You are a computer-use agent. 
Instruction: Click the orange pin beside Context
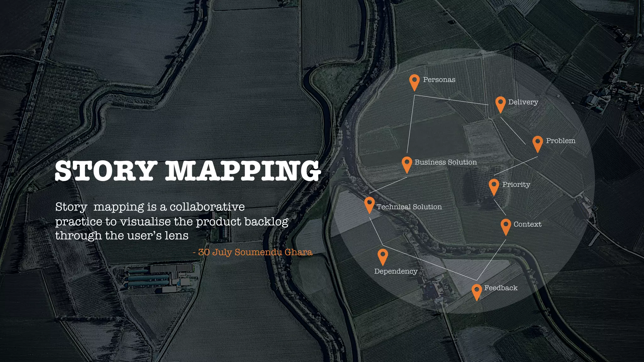tap(506, 227)
